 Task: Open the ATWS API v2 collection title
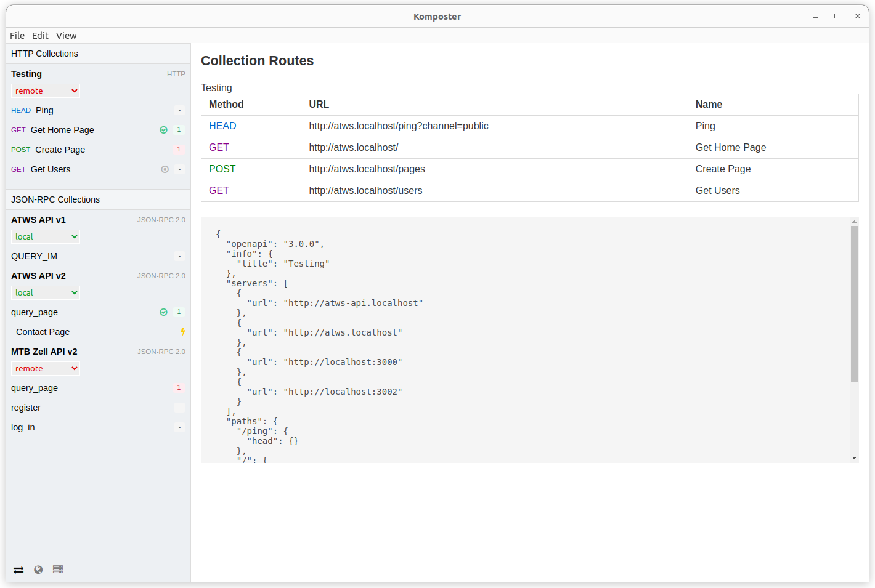pyautogui.click(x=38, y=276)
